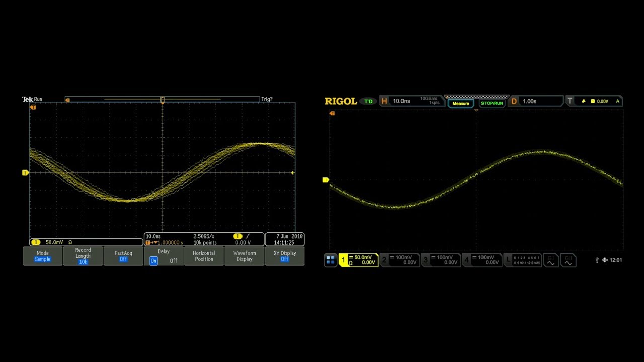This screenshot has width=644, height=362.
Task: Click Rigol channel 1 50.0mV scale value
Action: coord(363,257)
